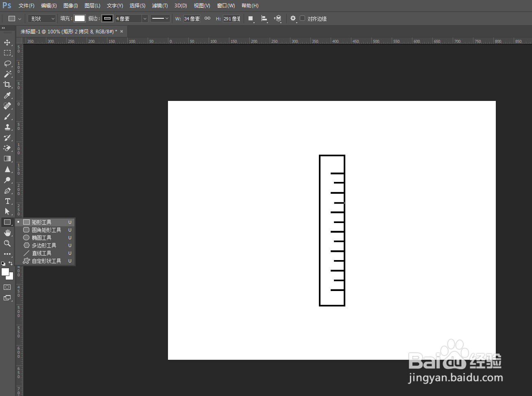Select the Gradient tool
This screenshot has height=396, width=532.
pos(7,159)
